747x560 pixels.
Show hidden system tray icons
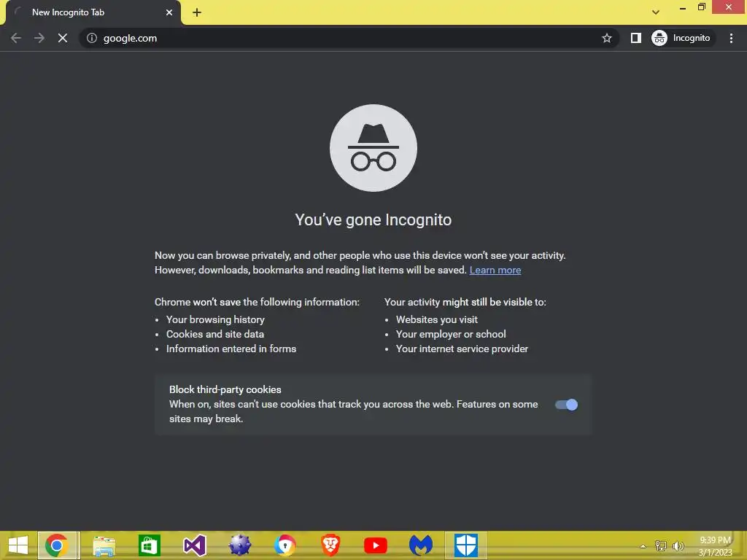coord(643,546)
